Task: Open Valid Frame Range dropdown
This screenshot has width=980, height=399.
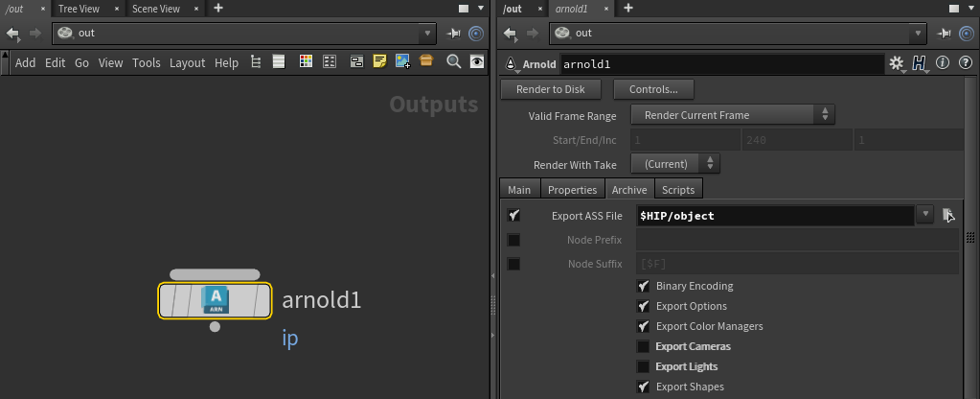Action: [733, 115]
